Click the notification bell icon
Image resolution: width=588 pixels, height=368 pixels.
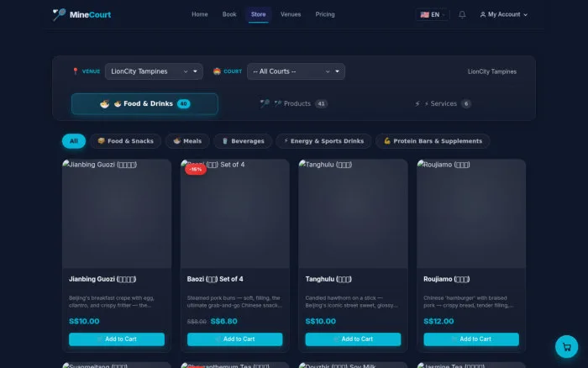coord(462,14)
